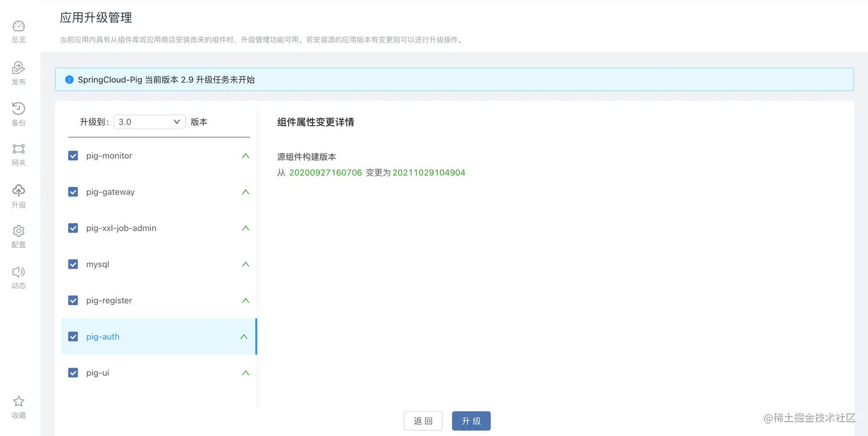Viewport: 868px width, 436px height.
Task: Open the 网关 gateway icon in sidebar
Action: 19,149
